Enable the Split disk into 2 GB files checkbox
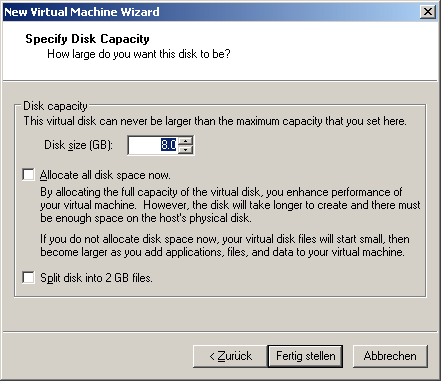441x381 pixels. [28, 277]
